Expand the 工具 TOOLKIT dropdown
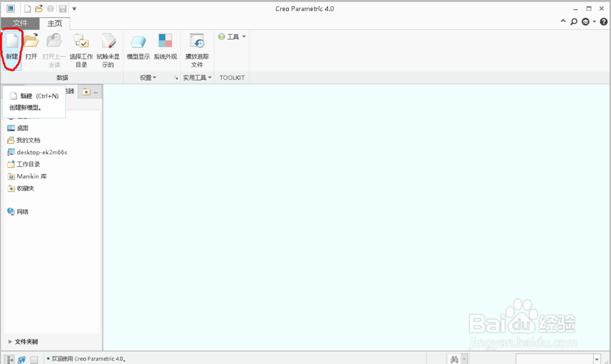The height and width of the screenshot is (364, 611). 232,37
